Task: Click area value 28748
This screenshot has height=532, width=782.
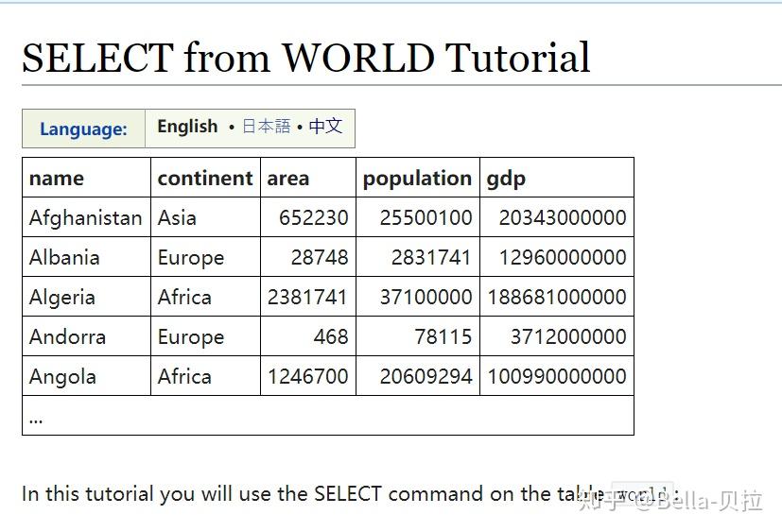Action: [308, 257]
